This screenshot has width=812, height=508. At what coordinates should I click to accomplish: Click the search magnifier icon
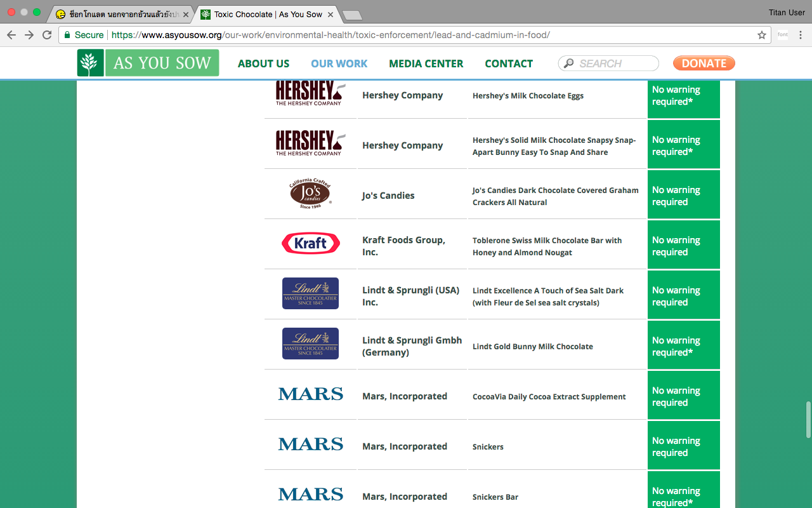pos(568,63)
